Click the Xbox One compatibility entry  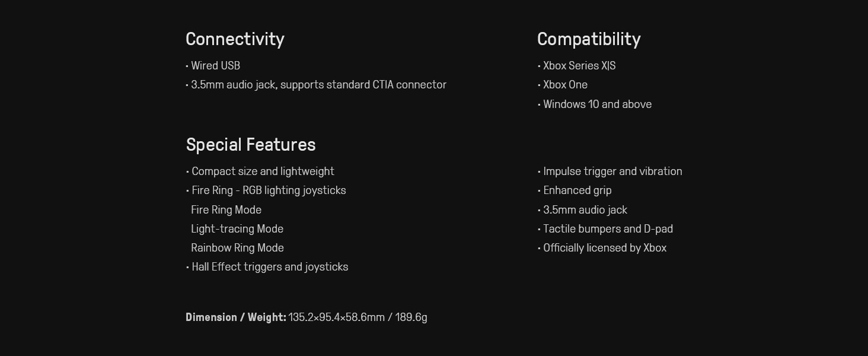click(565, 85)
